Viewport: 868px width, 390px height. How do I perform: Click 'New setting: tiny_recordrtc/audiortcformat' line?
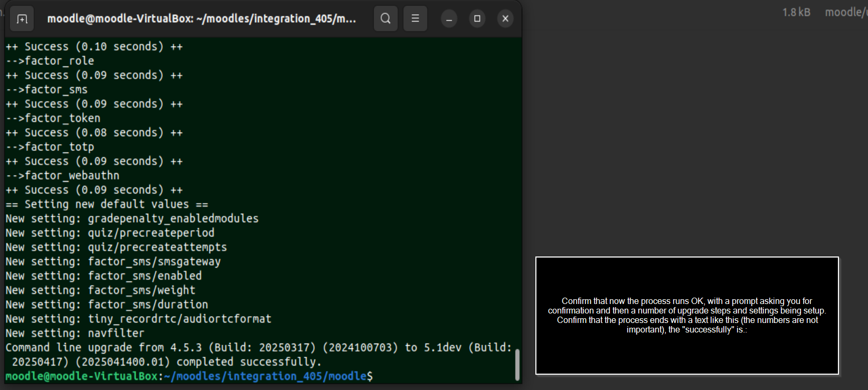138,319
